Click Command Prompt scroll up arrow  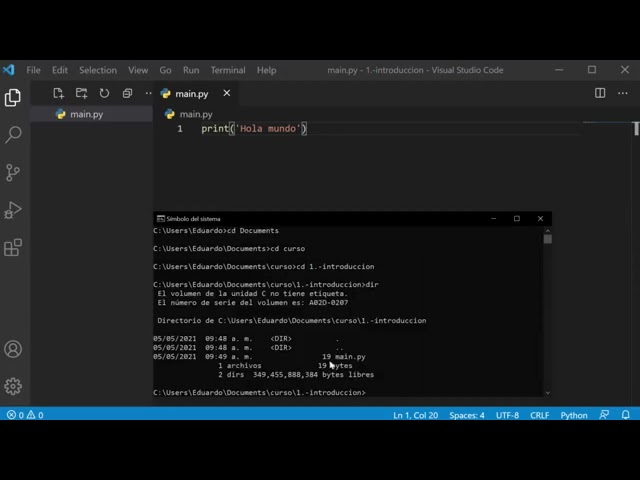[548, 230]
